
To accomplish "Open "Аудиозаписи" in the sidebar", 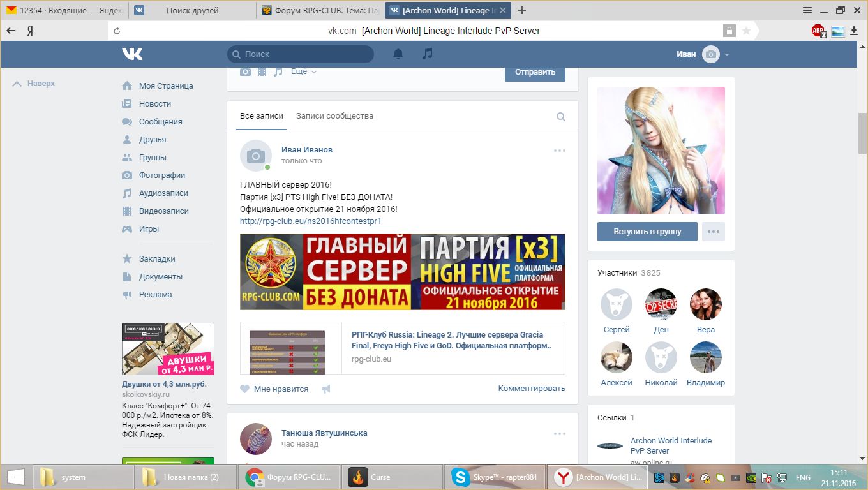I will click(164, 193).
